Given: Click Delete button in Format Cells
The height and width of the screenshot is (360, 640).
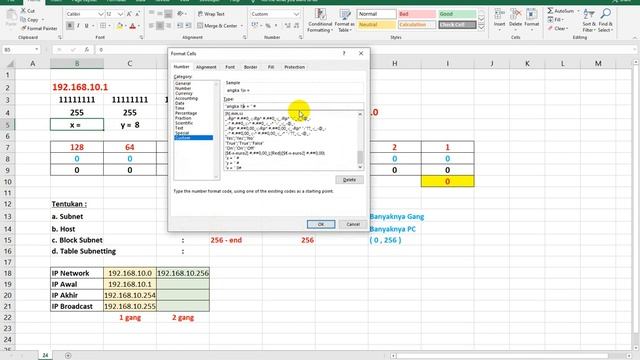Looking at the screenshot, I should point(349,180).
